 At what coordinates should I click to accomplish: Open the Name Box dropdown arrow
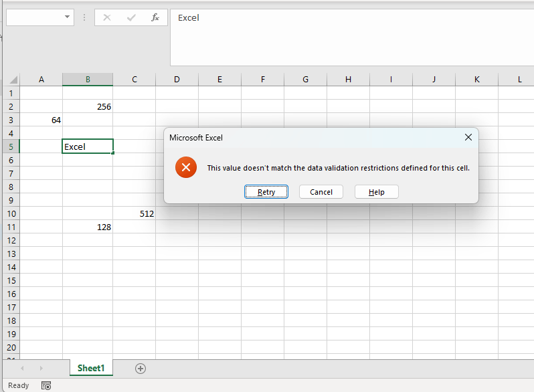(x=67, y=17)
